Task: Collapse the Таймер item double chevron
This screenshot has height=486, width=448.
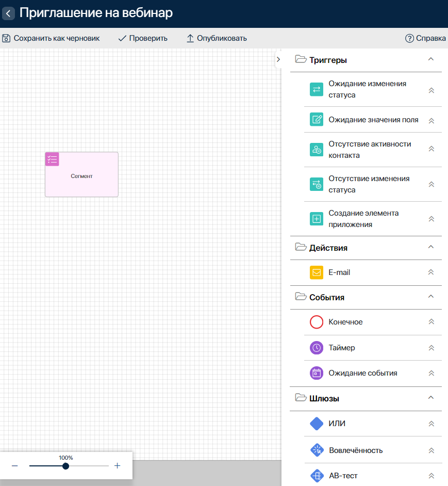Action: point(432,348)
